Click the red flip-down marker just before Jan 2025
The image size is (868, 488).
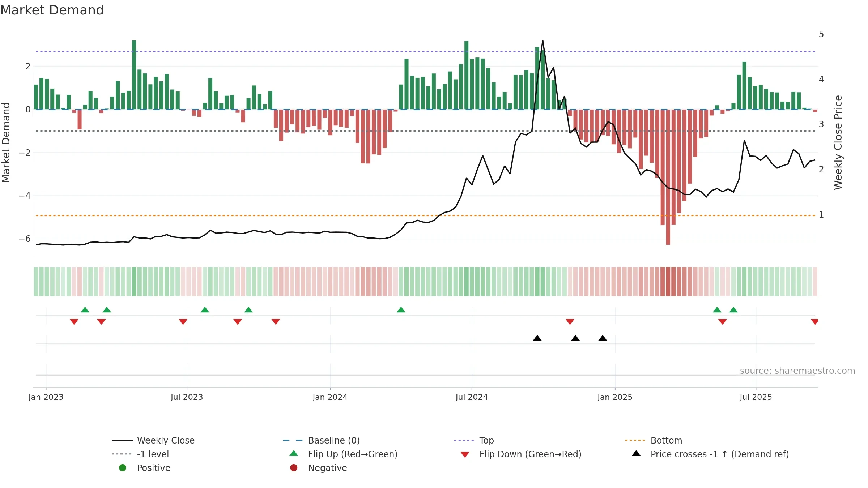coord(570,322)
